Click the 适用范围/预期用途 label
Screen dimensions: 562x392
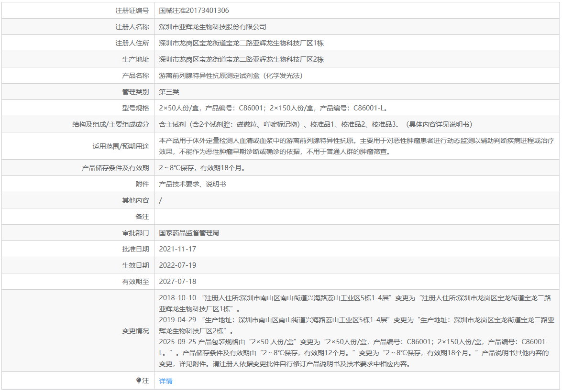121,146
